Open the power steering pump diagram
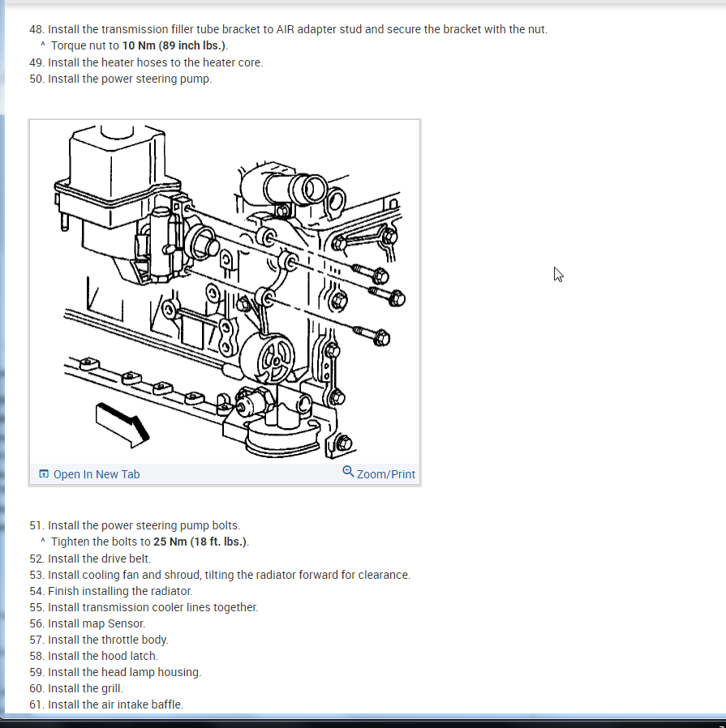 pyautogui.click(x=225, y=292)
